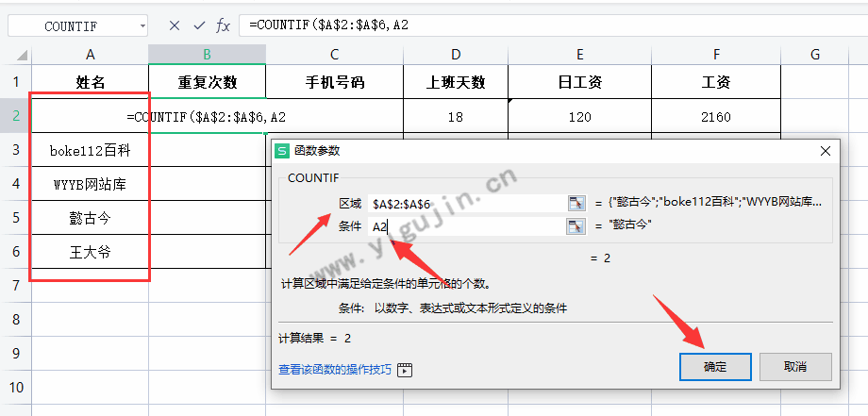Click the 区域 array preview text
The height and width of the screenshot is (416, 868).
click(x=714, y=203)
